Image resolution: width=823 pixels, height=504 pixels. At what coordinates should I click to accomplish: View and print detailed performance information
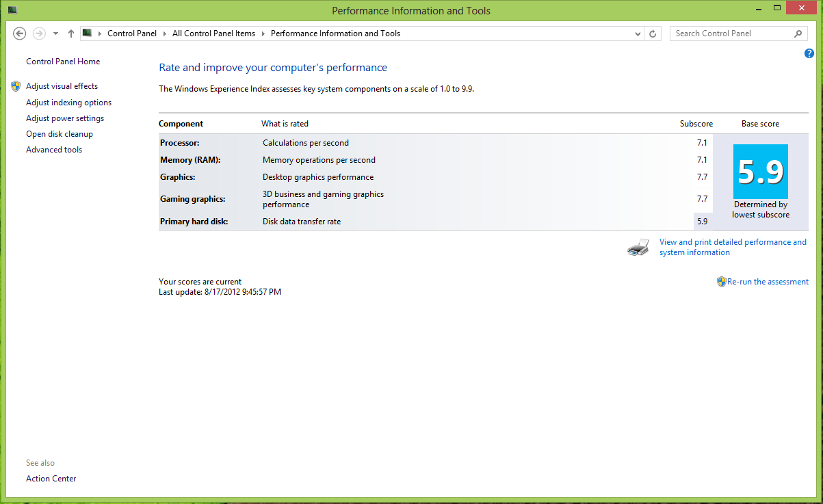tap(733, 247)
